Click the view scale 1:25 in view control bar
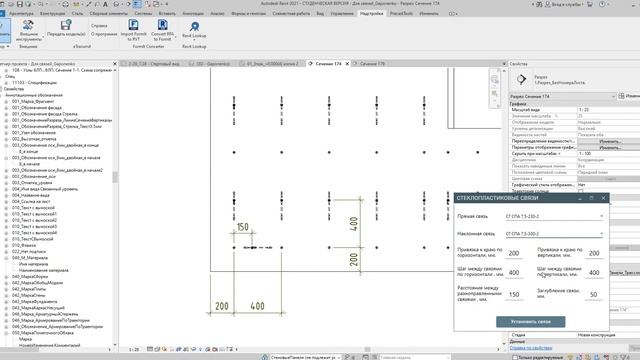 point(134,349)
